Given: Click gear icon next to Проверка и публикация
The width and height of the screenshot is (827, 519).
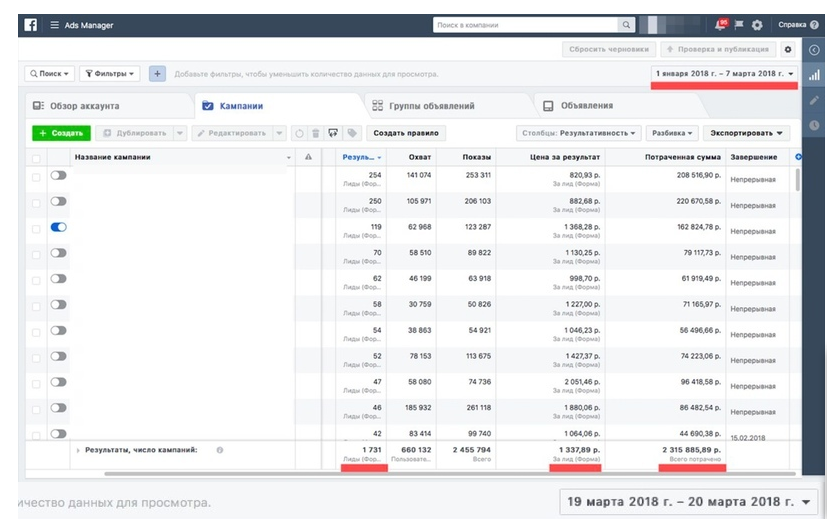Looking at the screenshot, I should point(788,49).
